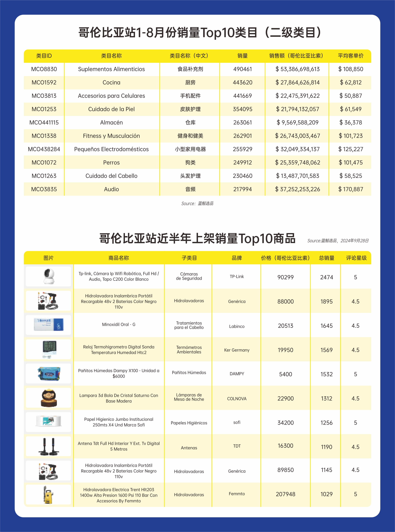
Task: Click the 评论星级 column header
Action: point(356,258)
